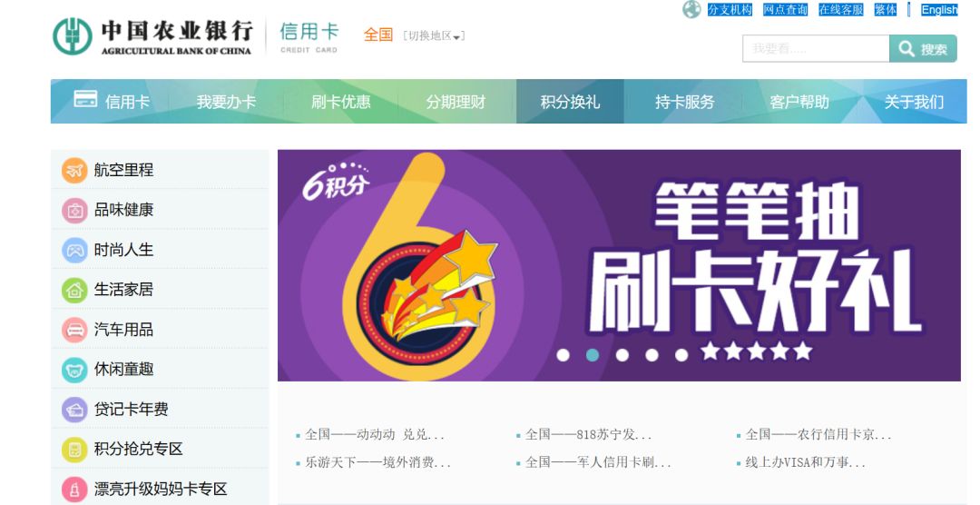The height and width of the screenshot is (505, 980).
Task: Open the 分期理财 navigation menu
Action: point(456,102)
